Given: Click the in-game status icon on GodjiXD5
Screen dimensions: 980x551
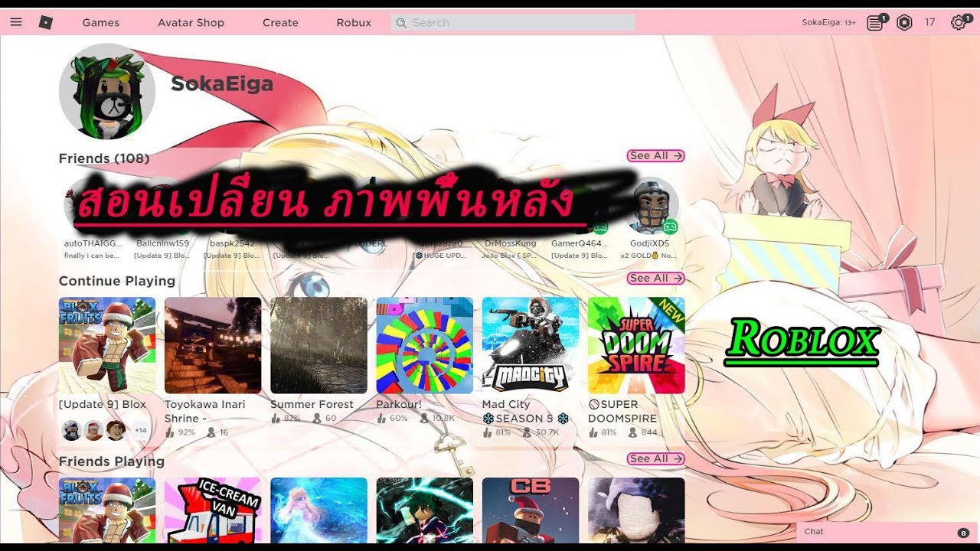Looking at the screenshot, I should pos(670,227).
